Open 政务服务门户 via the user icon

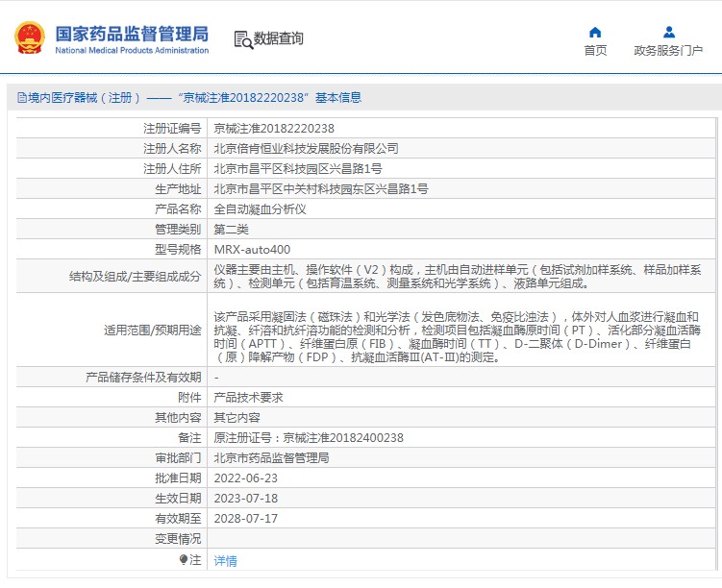tap(669, 33)
